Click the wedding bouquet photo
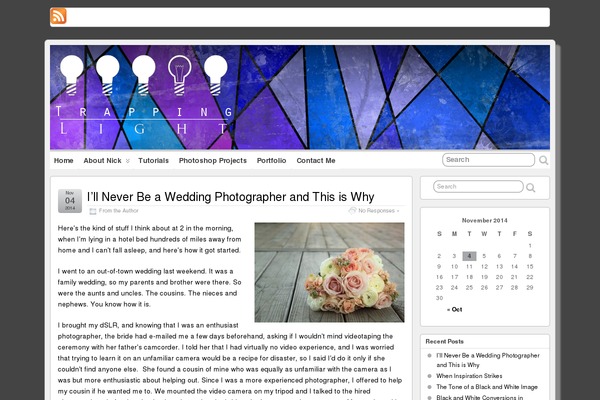This screenshot has width=600, height=400. (329, 272)
